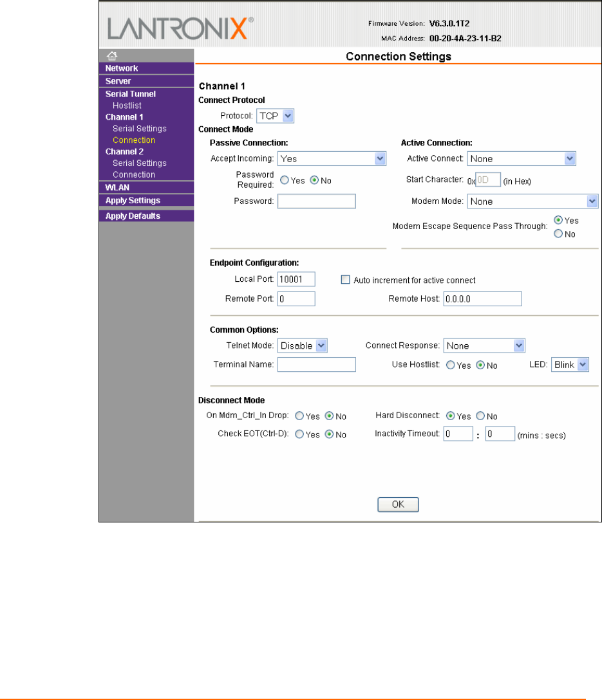Screen dimensions: 602x700
Task: Set Check EOT(Ctrl-D) to No
Action: 329,434
